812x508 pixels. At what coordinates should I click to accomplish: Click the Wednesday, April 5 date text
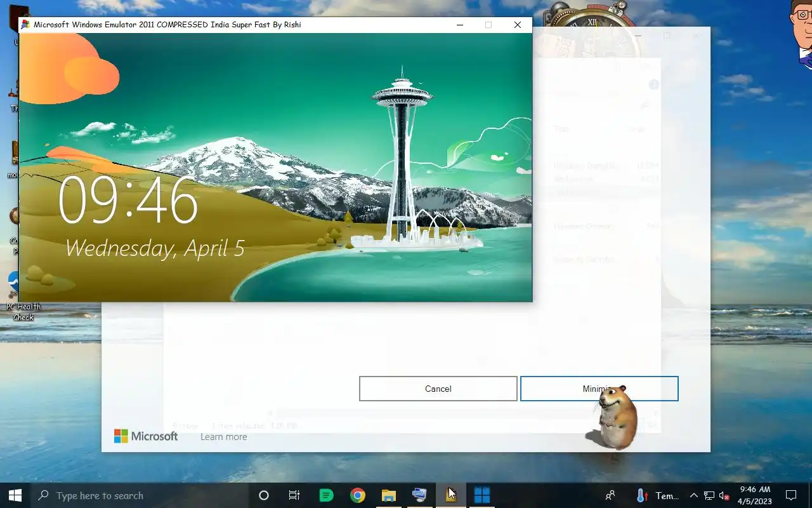coord(155,248)
